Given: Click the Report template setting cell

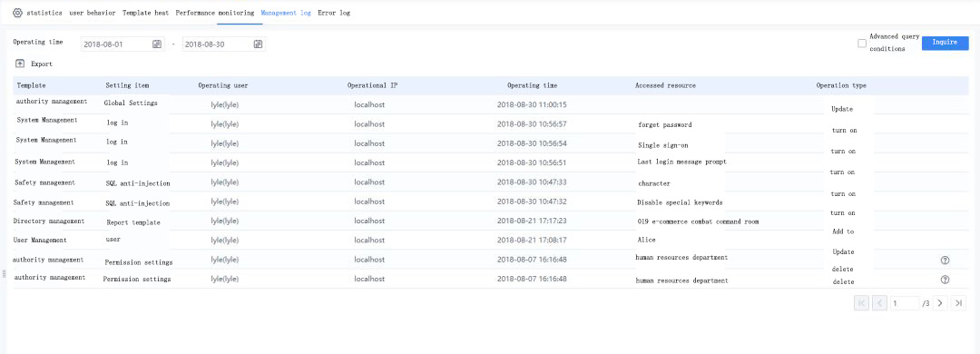Looking at the screenshot, I should pyautogui.click(x=133, y=222).
